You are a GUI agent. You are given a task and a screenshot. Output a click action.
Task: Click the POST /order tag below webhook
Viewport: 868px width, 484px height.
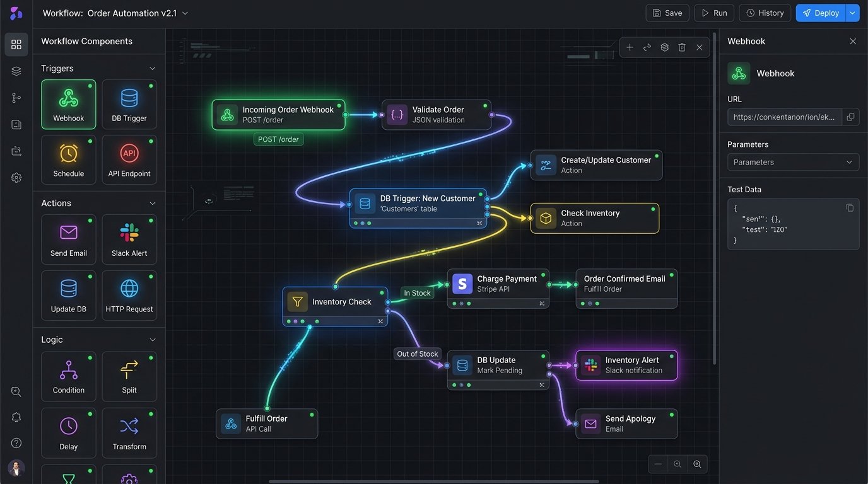pyautogui.click(x=279, y=139)
